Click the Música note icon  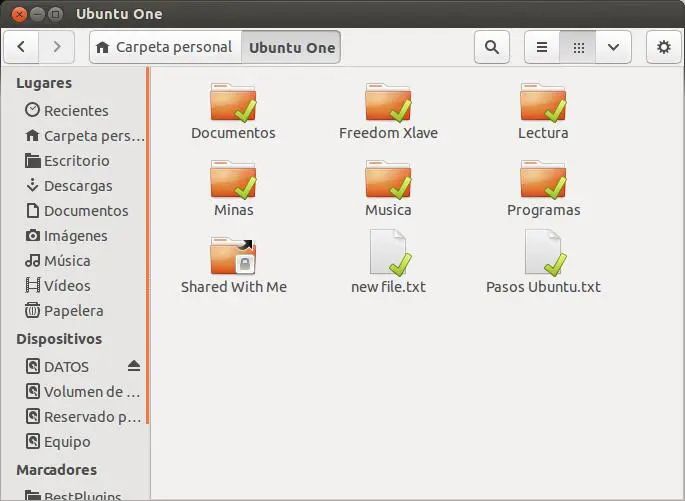click(x=32, y=260)
